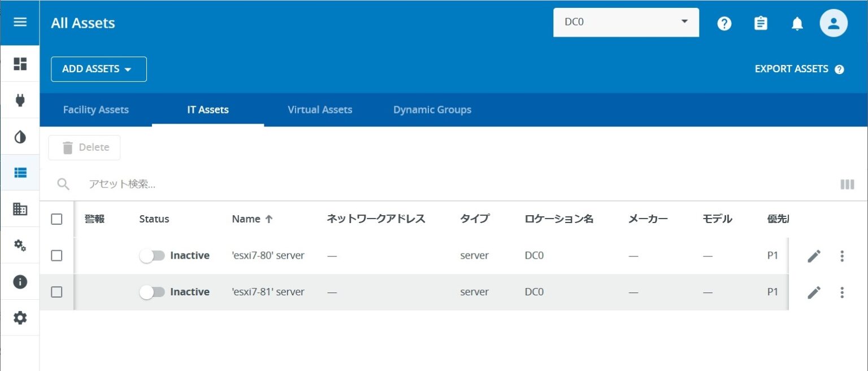Open the hamburger navigation menu
Screen dimensions: 868x371
click(20, 23)
